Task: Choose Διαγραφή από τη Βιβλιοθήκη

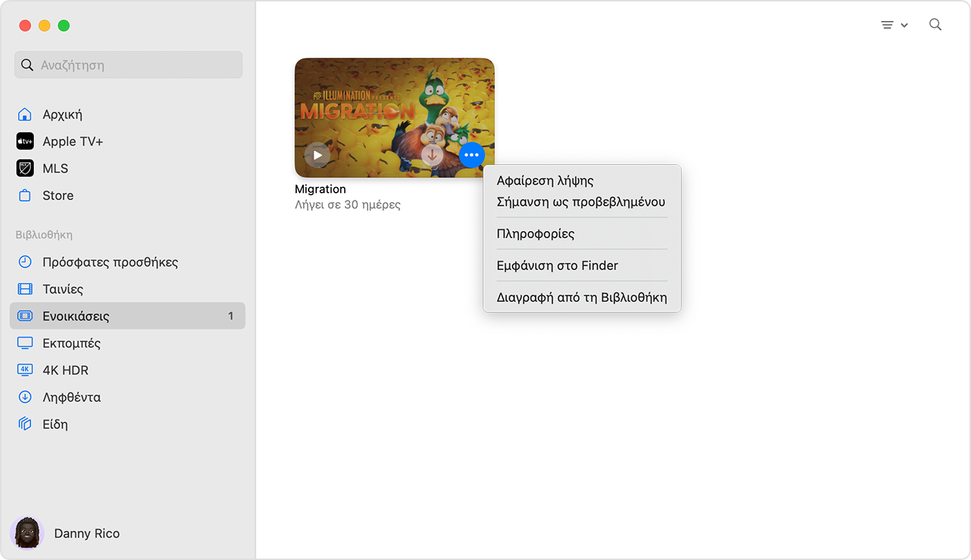Action: point(581,297)
